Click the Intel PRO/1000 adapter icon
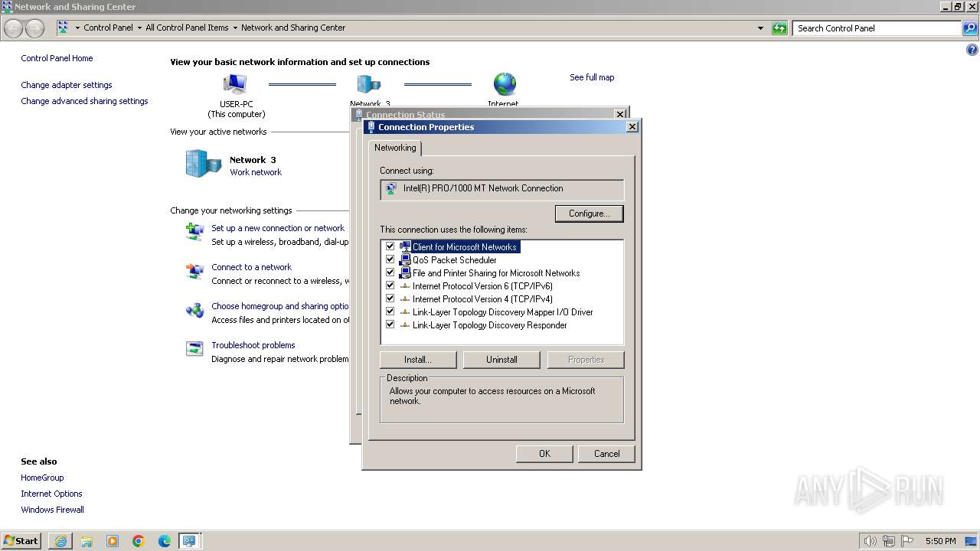This screenshot has height=551, width=980. pos(391,188)
